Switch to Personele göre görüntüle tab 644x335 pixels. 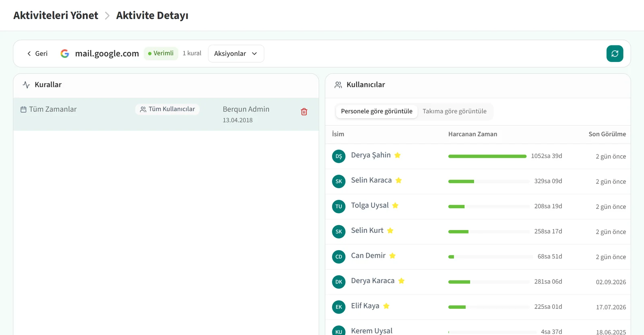coord(377,111)
